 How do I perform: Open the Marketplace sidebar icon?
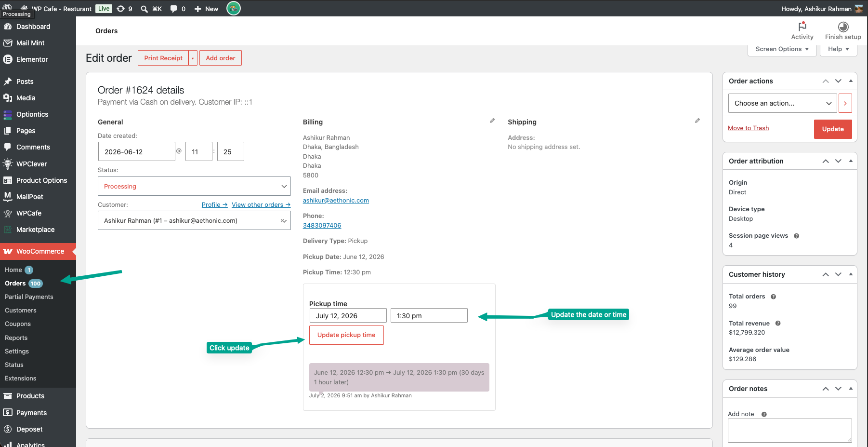click(x=8, y=230)
